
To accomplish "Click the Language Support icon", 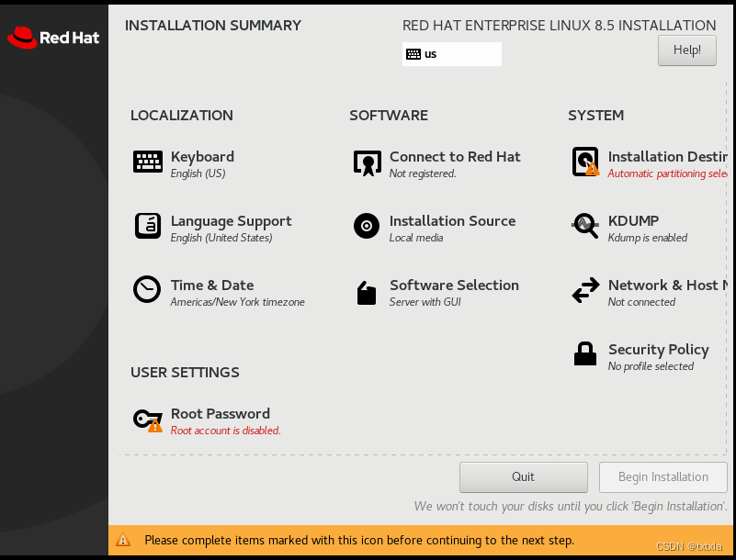I will coord(148,226).
